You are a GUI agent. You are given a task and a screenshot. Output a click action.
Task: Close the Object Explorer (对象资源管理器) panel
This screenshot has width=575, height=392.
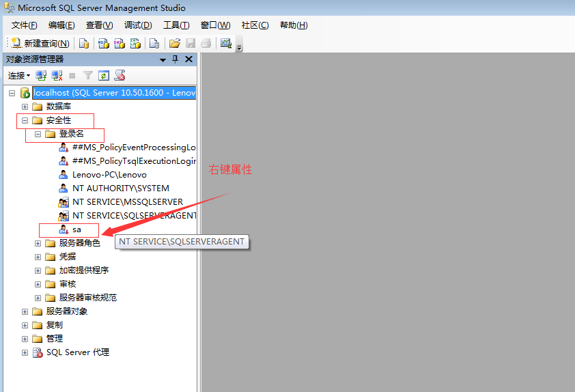189,59
